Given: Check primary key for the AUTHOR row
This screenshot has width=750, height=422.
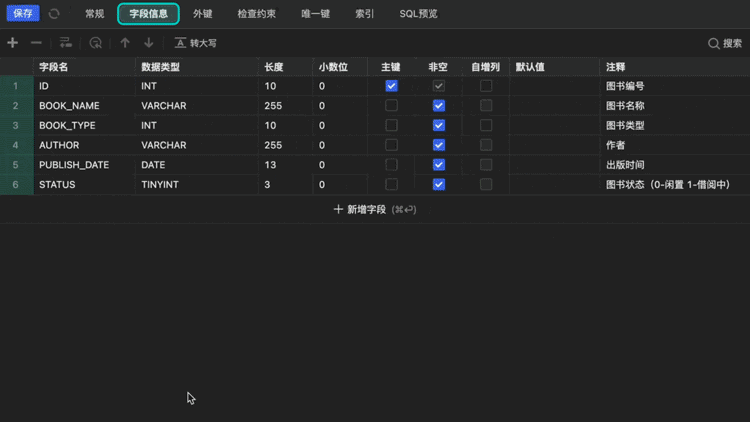Looking at the screenshot, I should point(391,145).
